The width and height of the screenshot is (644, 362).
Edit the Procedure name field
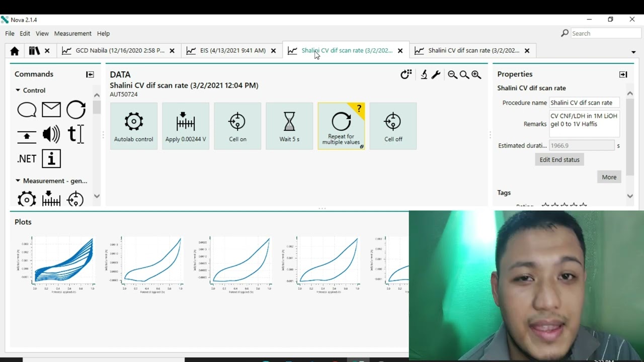point(584,103)
